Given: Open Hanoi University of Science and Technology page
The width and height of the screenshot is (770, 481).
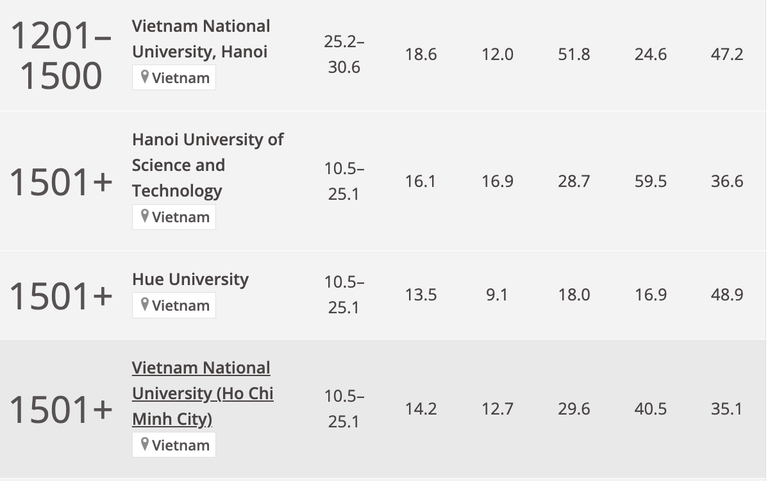Looking at the screenshot, I should 208,165.
